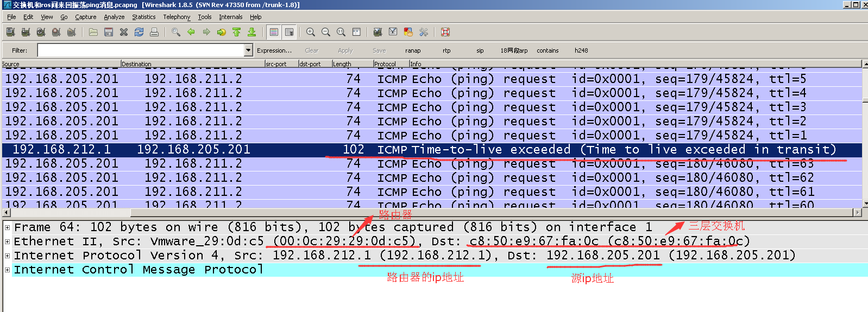Sort by the Length column header
The width and height of the screenshot is (868, 312).
(352, 63)
